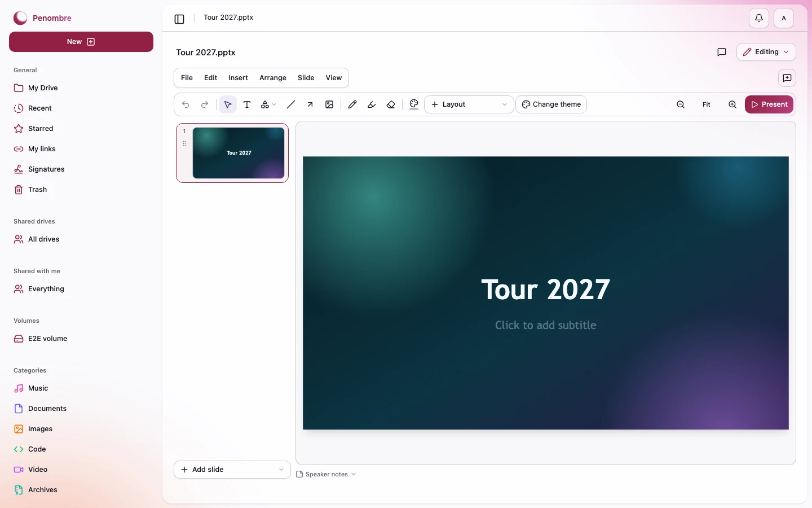Open the Arrange menu

pos(273,78)
